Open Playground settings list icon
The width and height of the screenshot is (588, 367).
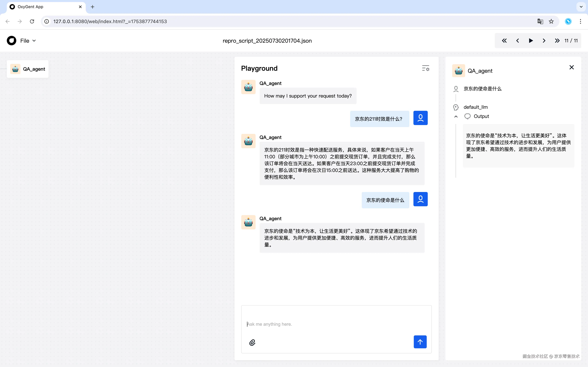coord(426,68)
